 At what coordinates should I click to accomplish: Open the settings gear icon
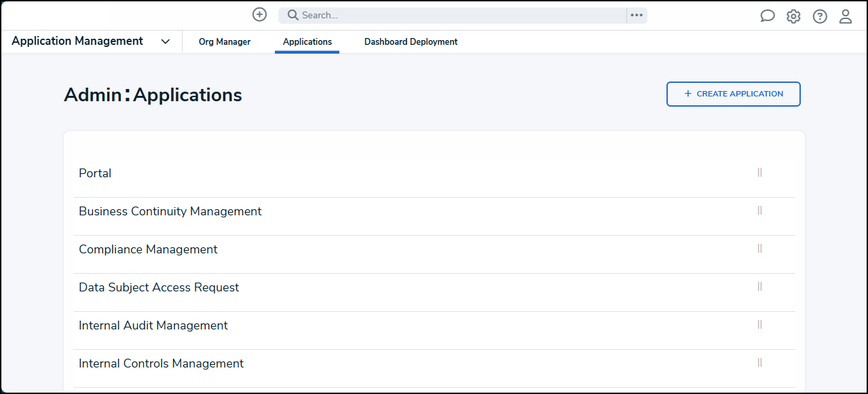793,16
